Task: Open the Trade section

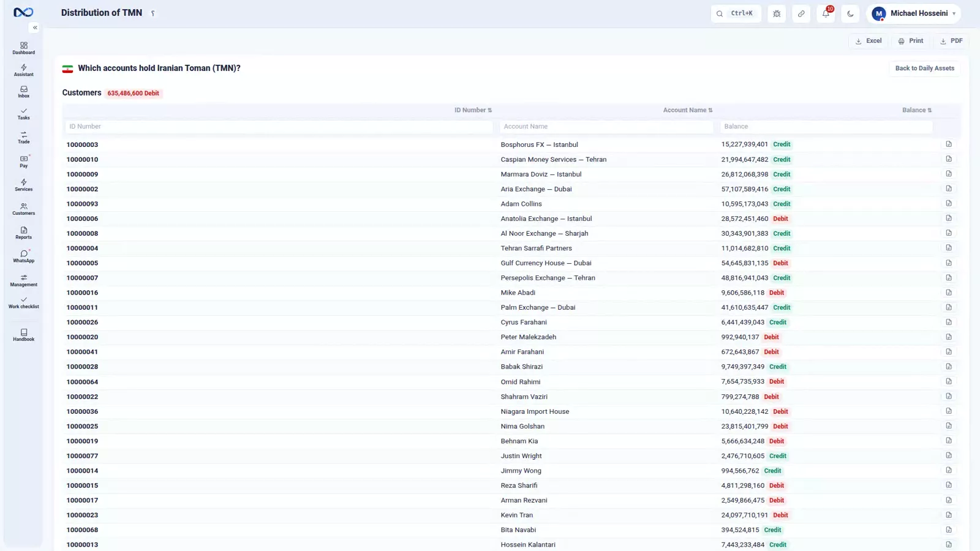Action: coord(23,137)
